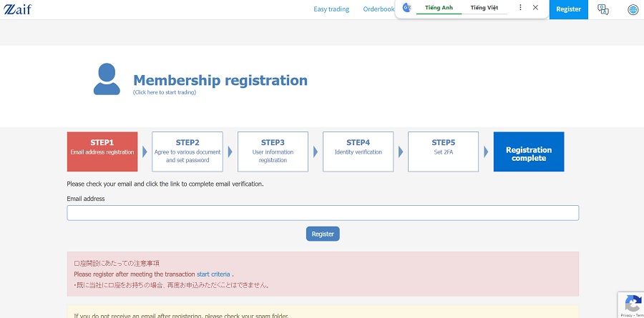Click the 'Email address' label
644x318 pixels.
tap(86, 199)
